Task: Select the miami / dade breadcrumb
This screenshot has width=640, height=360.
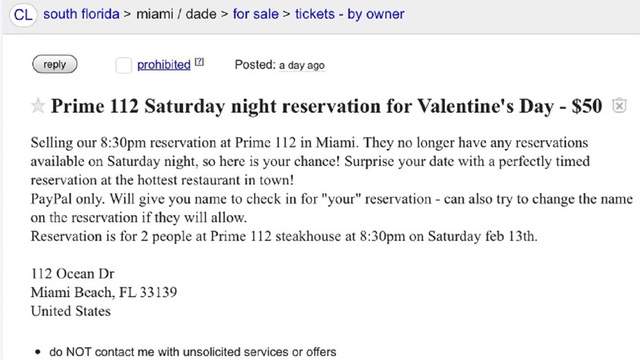Action: [176, 14]
